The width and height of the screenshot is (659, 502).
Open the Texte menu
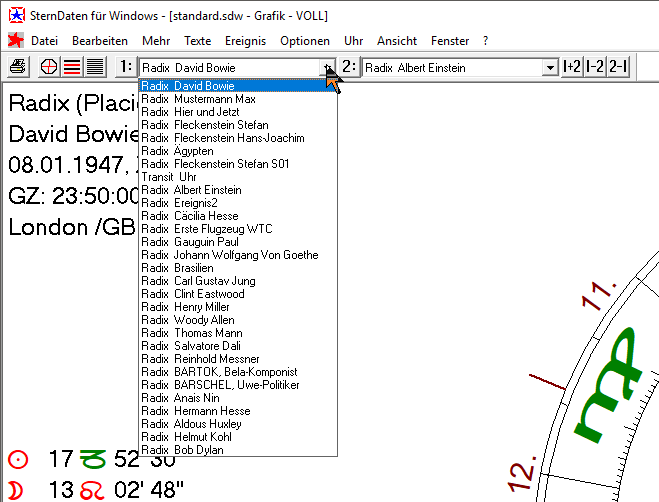[x=198, y=41]
